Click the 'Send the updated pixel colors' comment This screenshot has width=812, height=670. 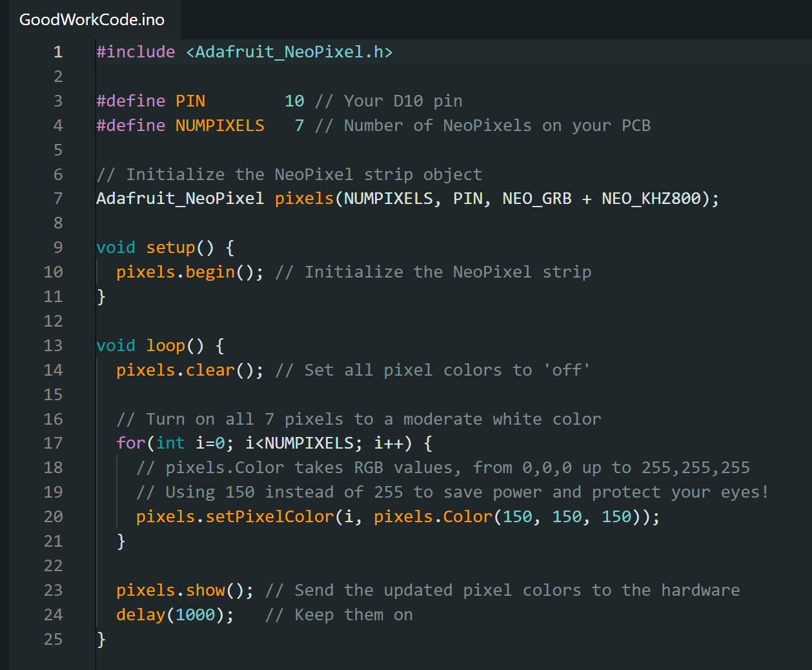tap(502, 590)
